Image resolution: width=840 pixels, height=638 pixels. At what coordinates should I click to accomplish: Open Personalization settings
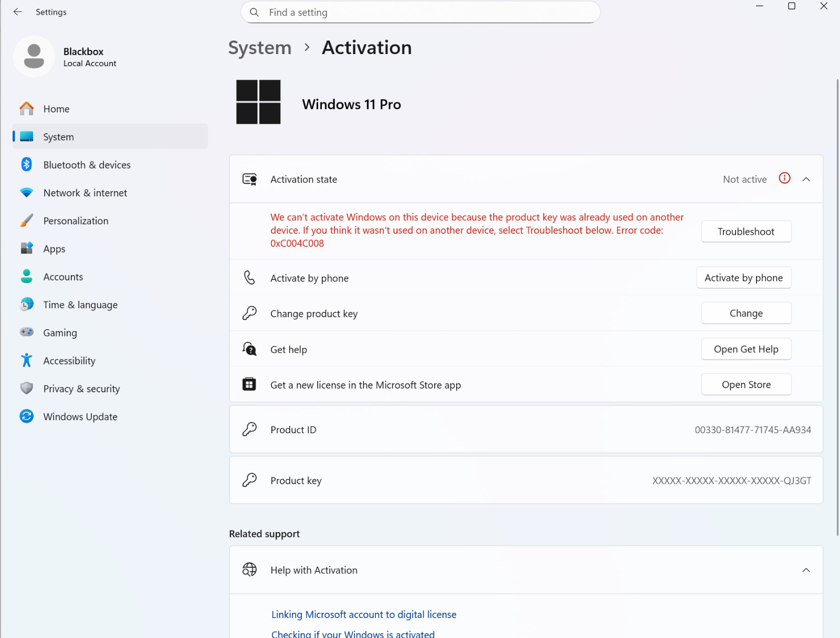pos(110,221)
